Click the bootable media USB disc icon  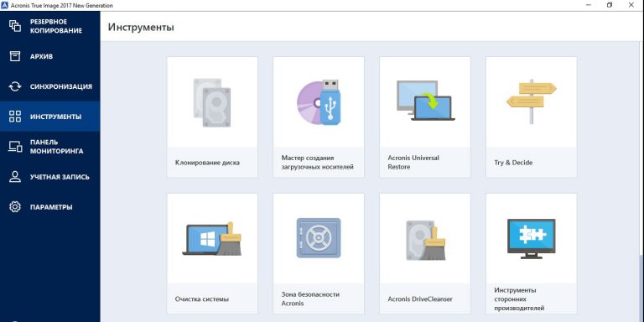(319, 101)
